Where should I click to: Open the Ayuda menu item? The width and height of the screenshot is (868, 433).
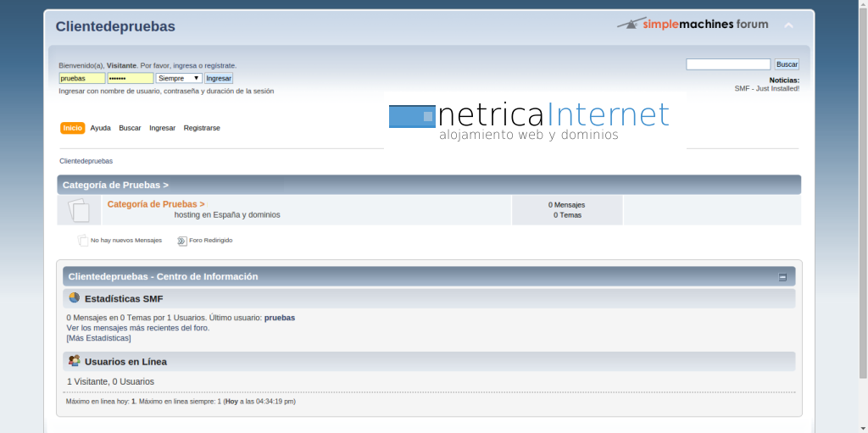(100, 128)
